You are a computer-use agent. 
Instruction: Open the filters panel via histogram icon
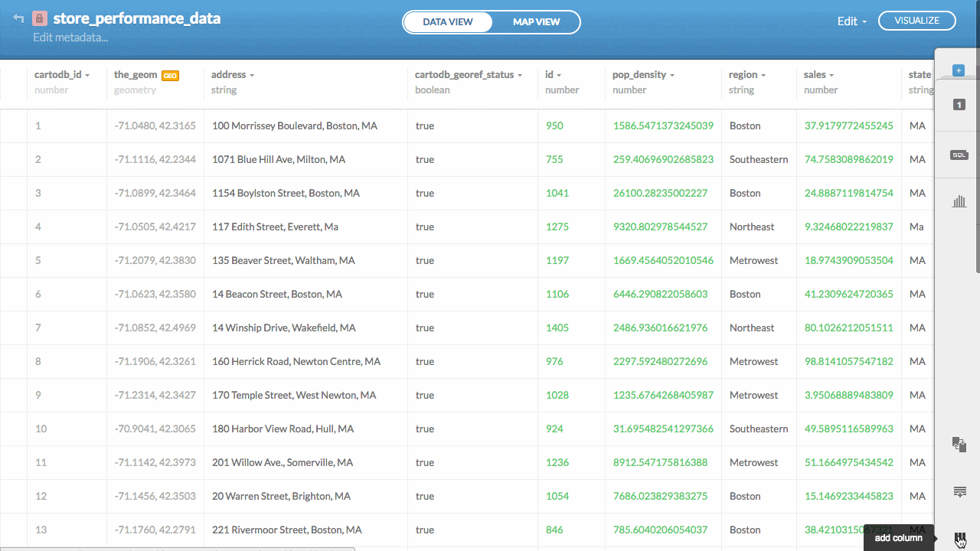pyautogui.click(x=959, y=201)
